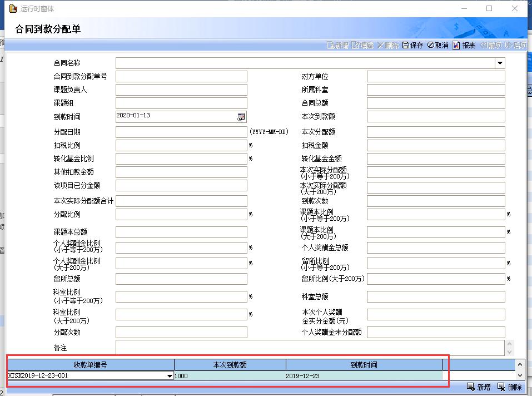Screen dimensions: 532x396
Task: Open the 报表 (Report) toolbar icon
Action: point(464,45)
